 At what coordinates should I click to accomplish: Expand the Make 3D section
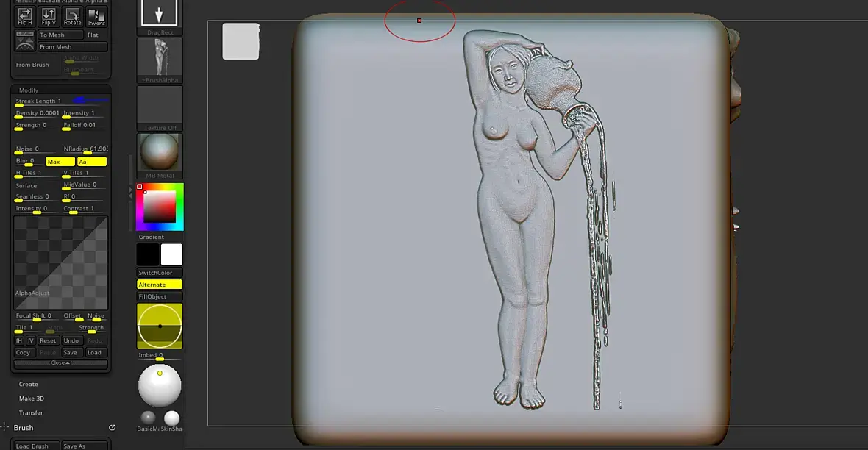31,399
